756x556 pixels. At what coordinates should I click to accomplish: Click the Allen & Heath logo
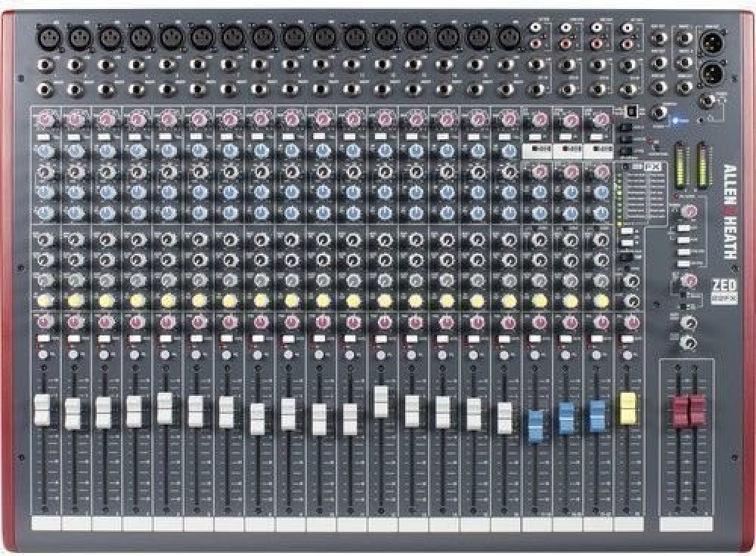coord(730,212)
